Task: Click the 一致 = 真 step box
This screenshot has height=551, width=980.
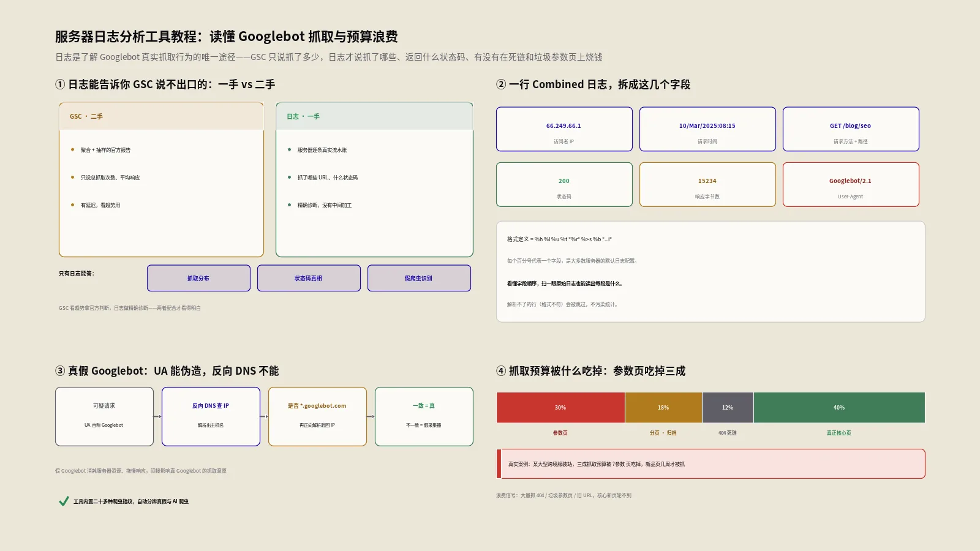Action: (424, 416)
